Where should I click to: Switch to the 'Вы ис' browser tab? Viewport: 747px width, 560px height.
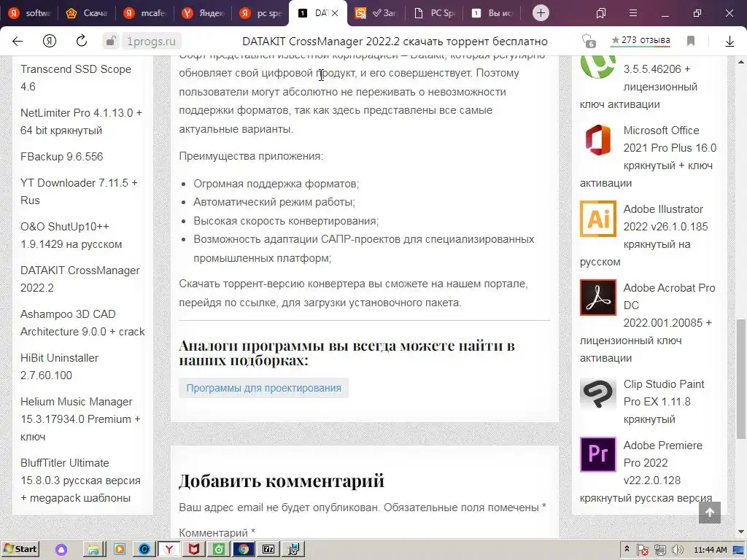pos(492,13)
